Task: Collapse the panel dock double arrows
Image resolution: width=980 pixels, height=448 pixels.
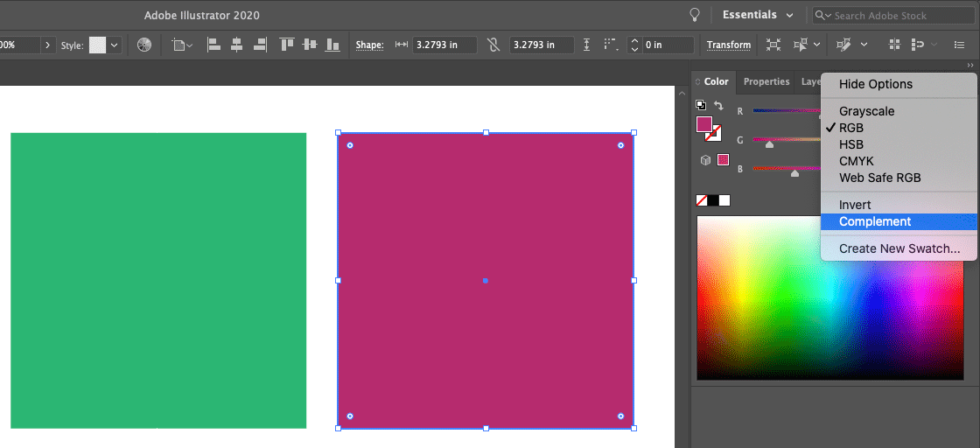Action: (x=970, y=66)
